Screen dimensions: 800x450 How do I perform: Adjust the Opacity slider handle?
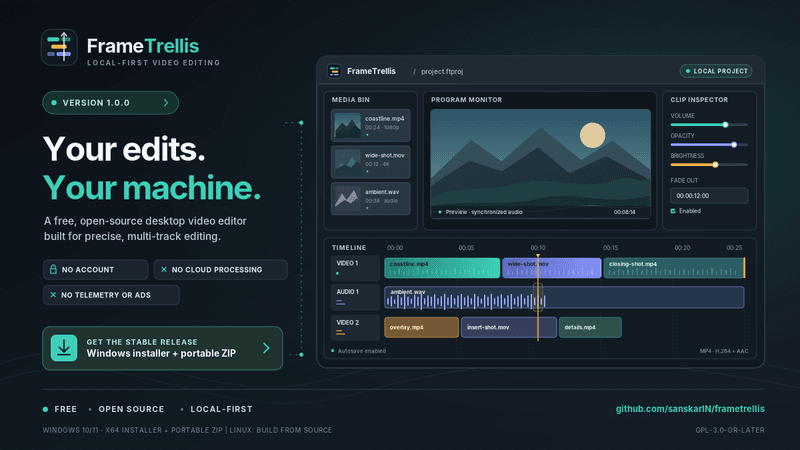[734, 145]
